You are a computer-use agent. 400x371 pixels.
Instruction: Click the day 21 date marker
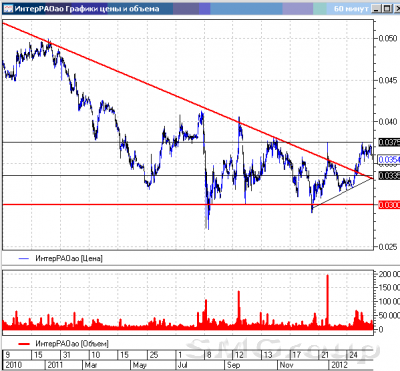[x=325, y=355]
